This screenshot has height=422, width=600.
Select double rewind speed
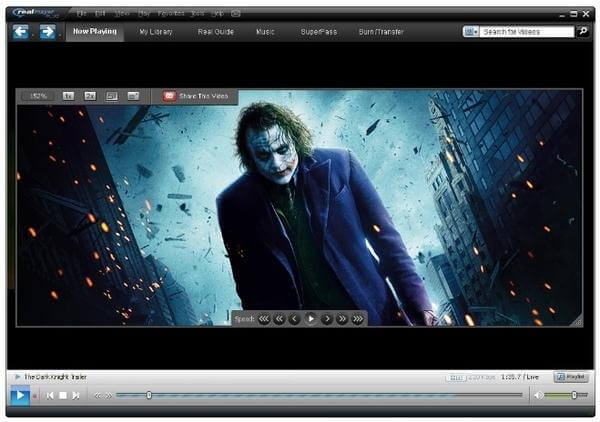pyautogui.click(x=279, y=319)
